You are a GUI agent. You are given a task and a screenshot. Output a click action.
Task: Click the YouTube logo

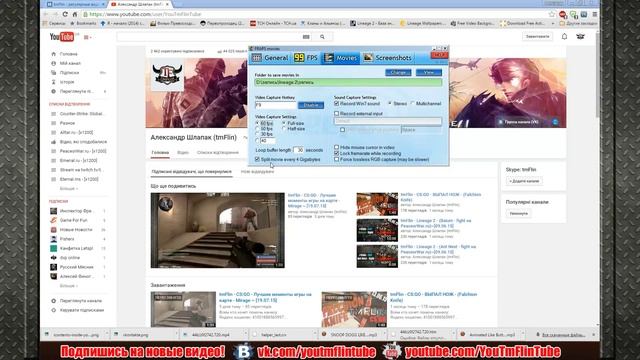point(62,37)
